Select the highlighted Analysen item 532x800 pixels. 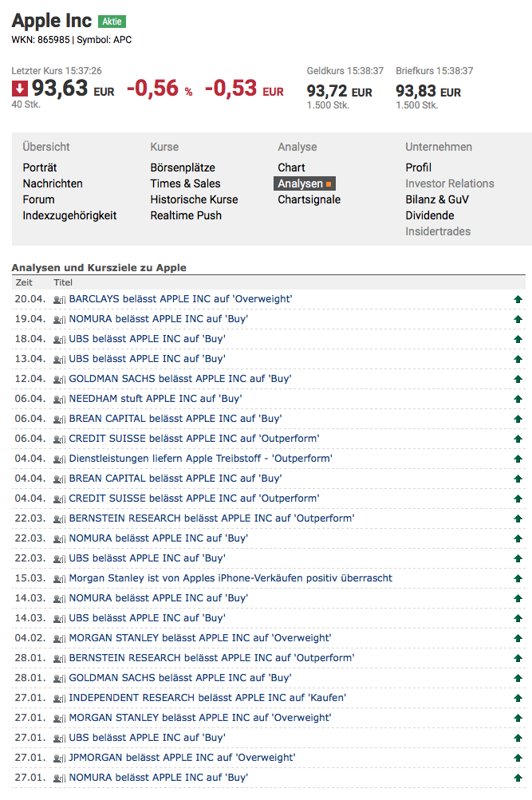point(305,183)
